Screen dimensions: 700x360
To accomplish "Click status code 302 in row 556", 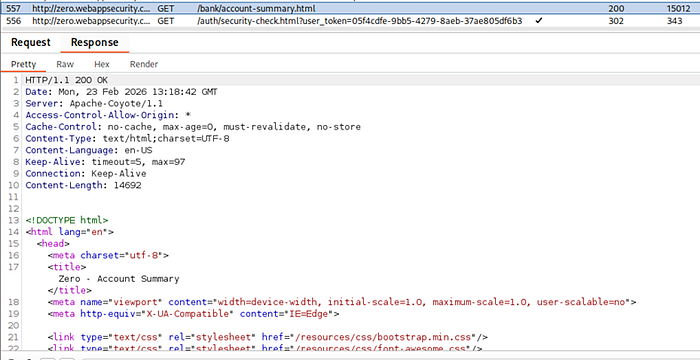I will pos(616,21).
